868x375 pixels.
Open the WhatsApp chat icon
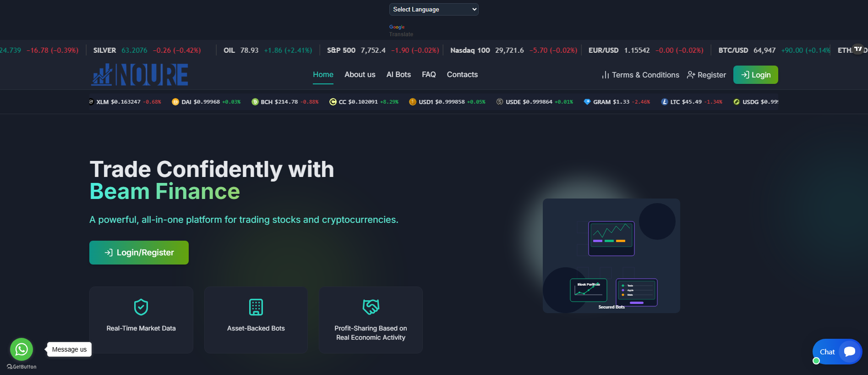[x=22, y=349]
